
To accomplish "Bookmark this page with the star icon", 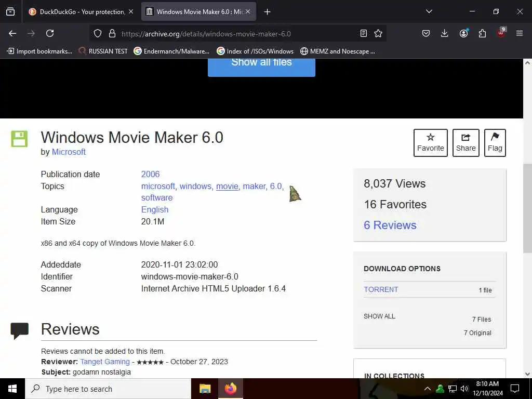I will (x=378, y=33).
